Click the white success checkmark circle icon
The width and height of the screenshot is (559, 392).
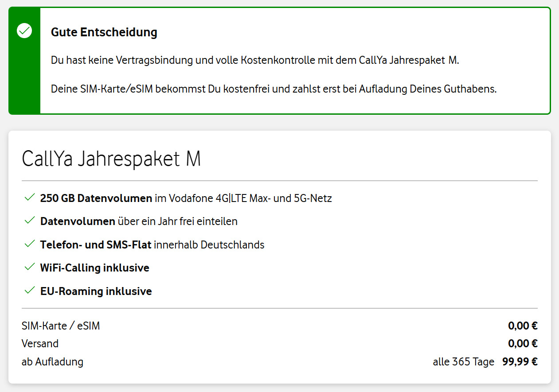click(x=24, y=31)
